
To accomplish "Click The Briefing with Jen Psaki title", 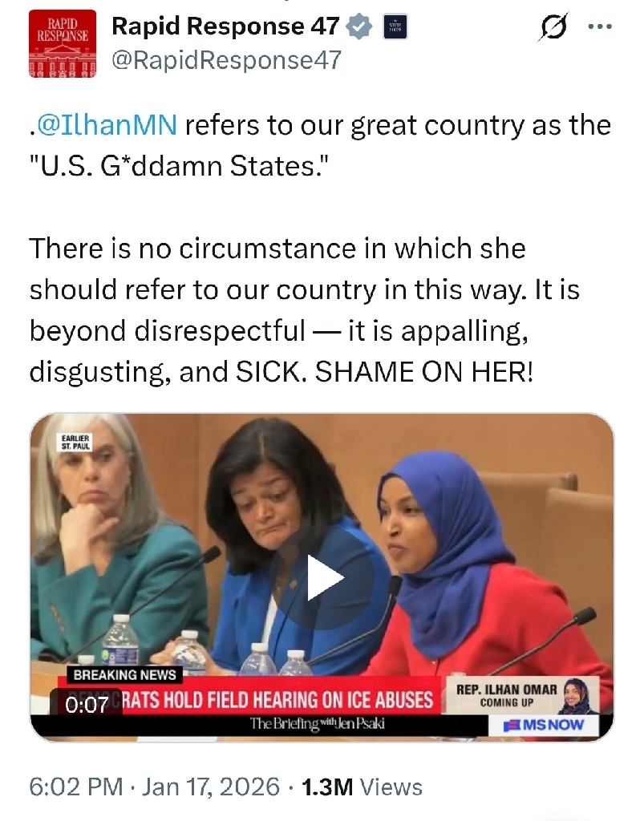I will pyautogui.click(x=318, y=724).
